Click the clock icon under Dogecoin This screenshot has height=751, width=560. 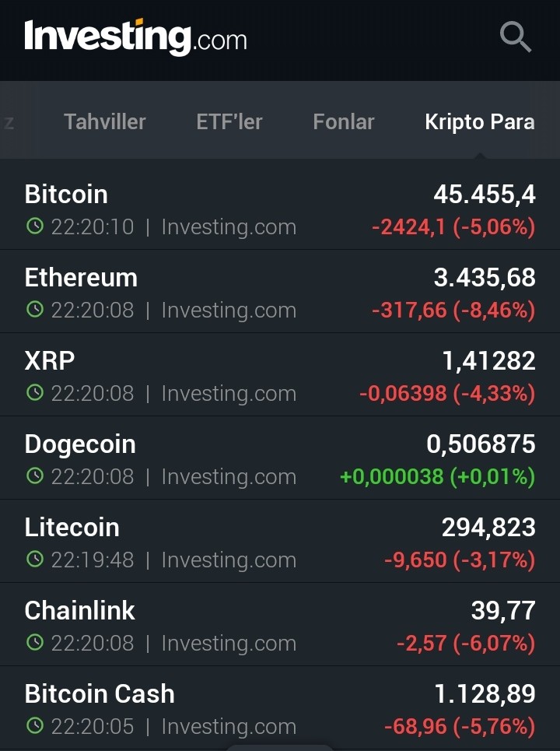35,476
